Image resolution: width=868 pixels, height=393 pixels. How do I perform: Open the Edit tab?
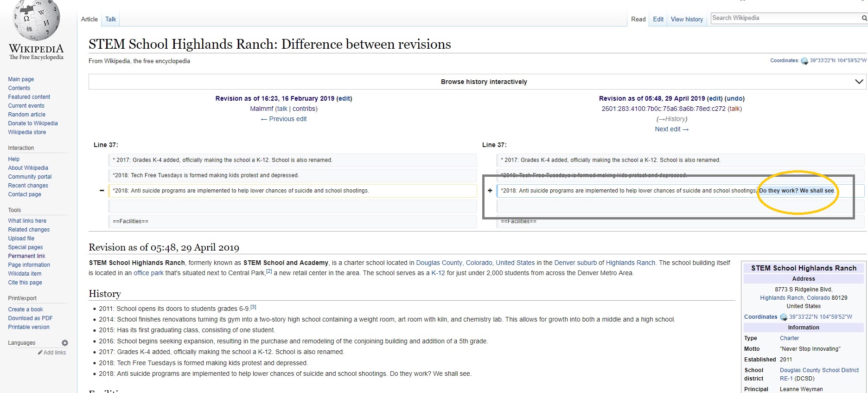click(658, 19)
